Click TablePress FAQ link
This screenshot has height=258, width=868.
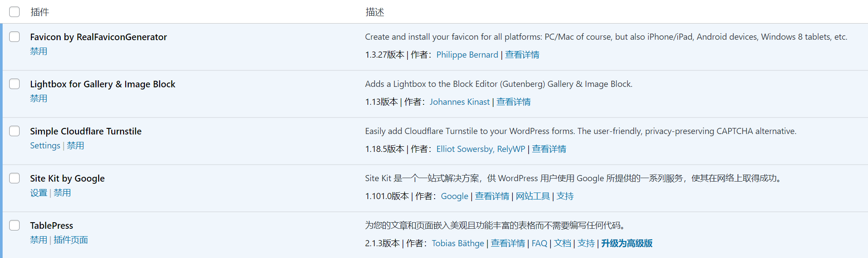click(x=539, y=244)
